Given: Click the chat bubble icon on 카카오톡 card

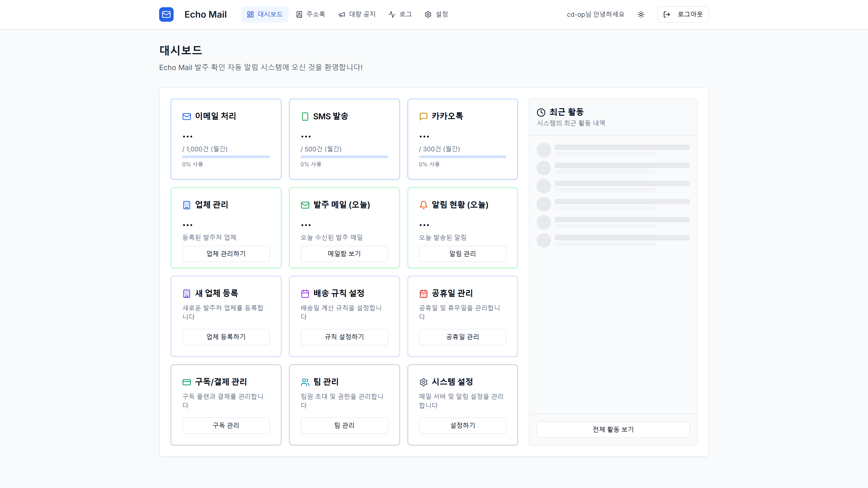Looking at the screenshot, I should [423, 116].
